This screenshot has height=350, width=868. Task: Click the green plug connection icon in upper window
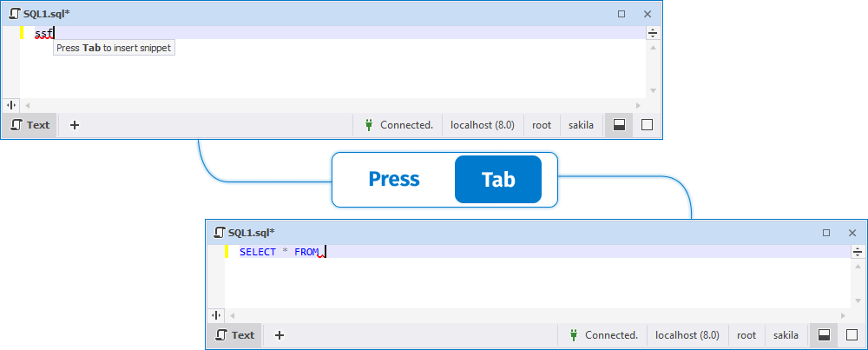click(369, 125)
